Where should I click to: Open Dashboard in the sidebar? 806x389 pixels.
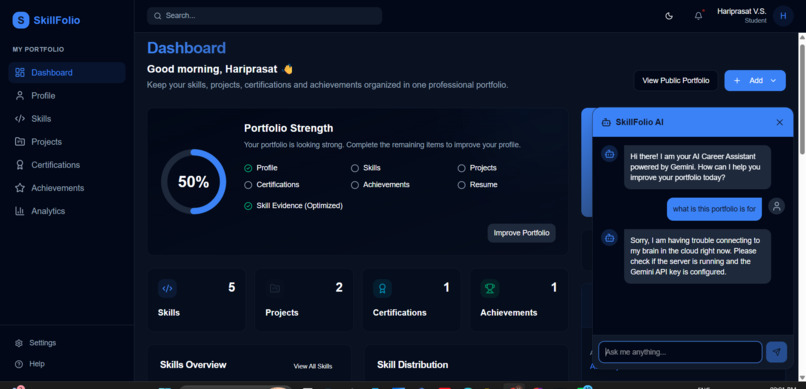(x=67, y=72)
